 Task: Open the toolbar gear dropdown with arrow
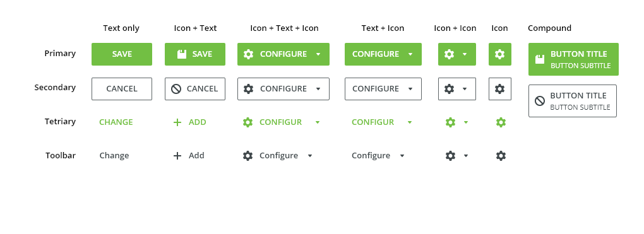(x=457, y=156)
